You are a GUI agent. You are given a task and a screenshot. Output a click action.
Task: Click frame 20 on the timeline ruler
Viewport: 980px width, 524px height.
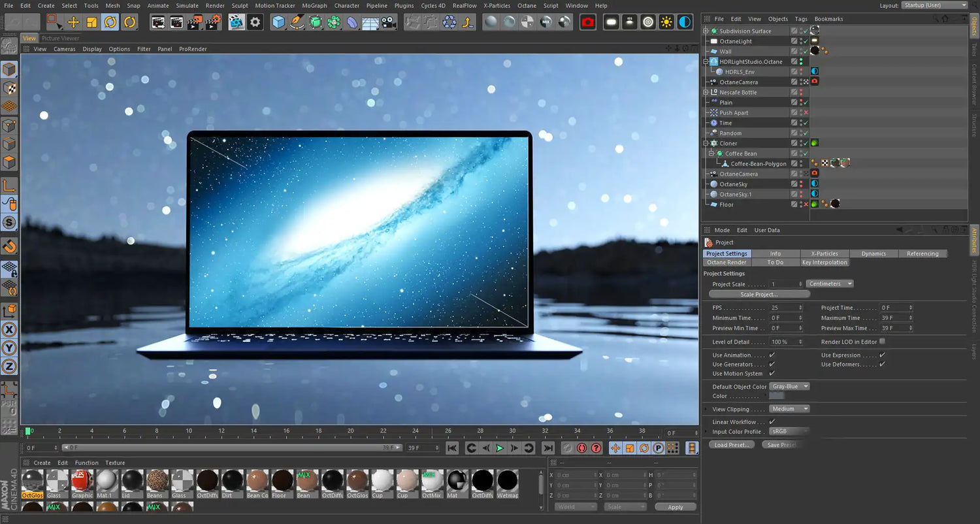pos(350,431)
